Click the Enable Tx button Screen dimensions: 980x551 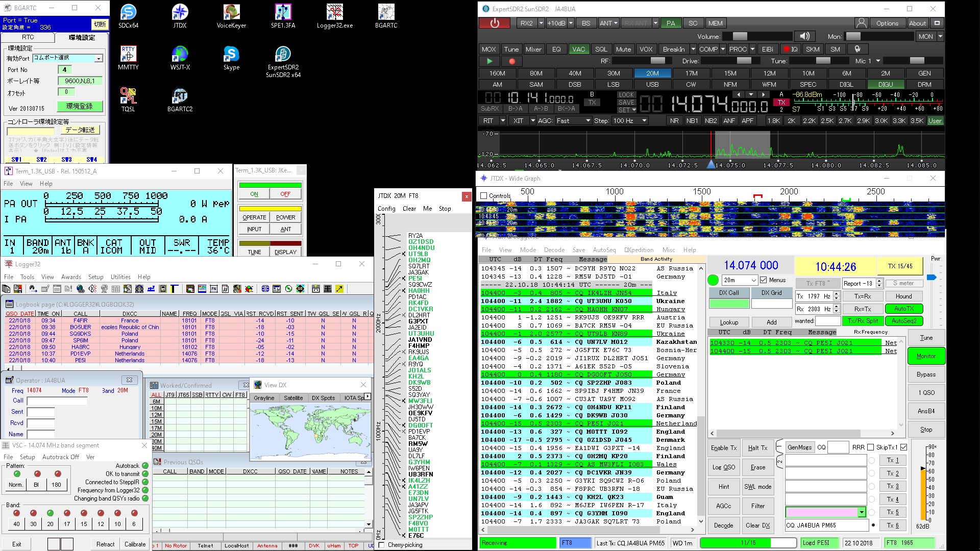[x=724, y=447]
